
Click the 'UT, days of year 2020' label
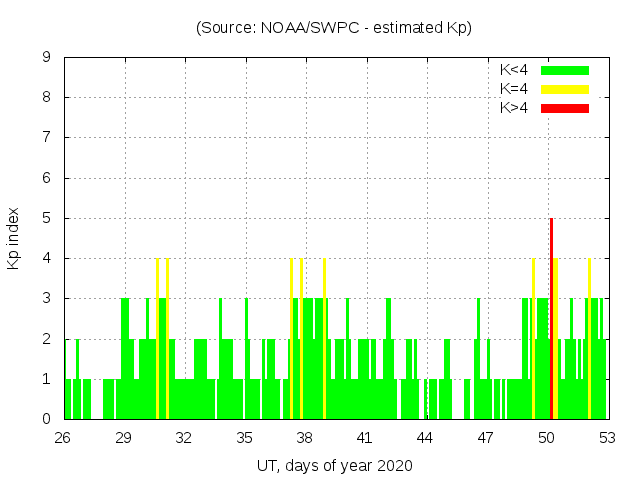point(334,465)
